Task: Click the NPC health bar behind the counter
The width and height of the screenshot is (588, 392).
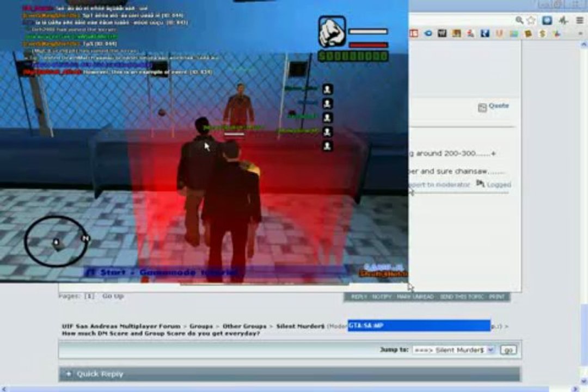Action: click(x=234, y=134)
